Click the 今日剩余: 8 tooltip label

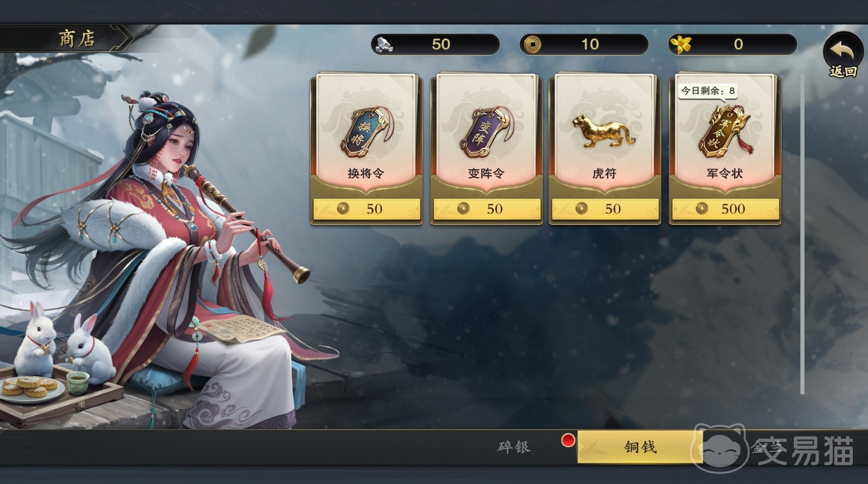pyautogui.click(x=707, y=91)
